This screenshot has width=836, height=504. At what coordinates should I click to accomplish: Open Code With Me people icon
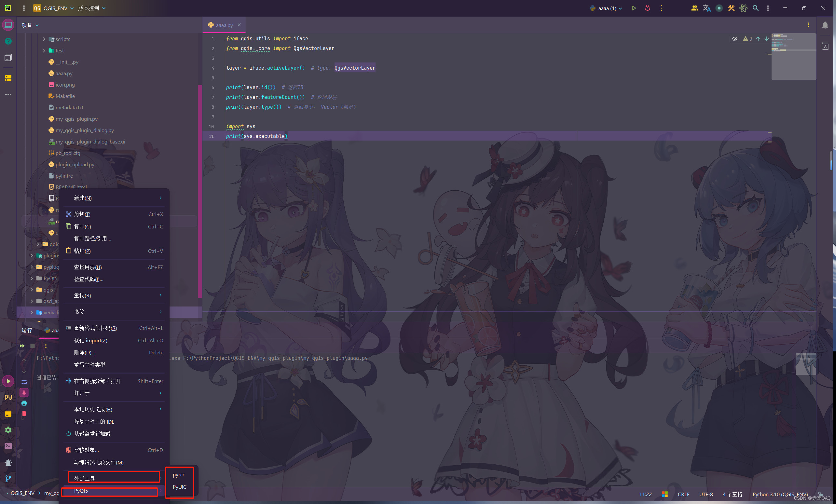694,8
